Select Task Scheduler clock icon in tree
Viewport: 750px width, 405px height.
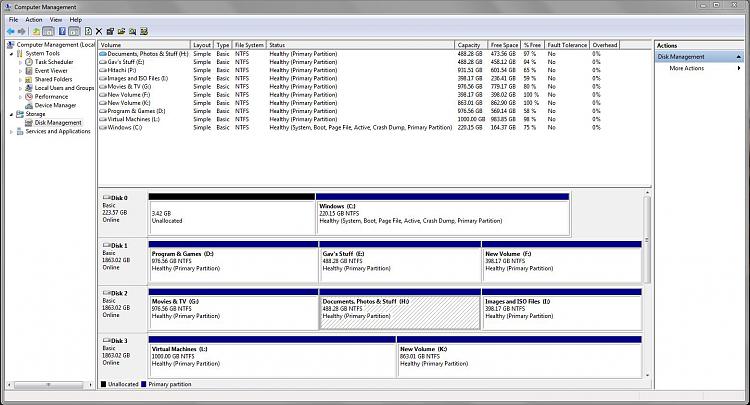click(x=29, y=62)
